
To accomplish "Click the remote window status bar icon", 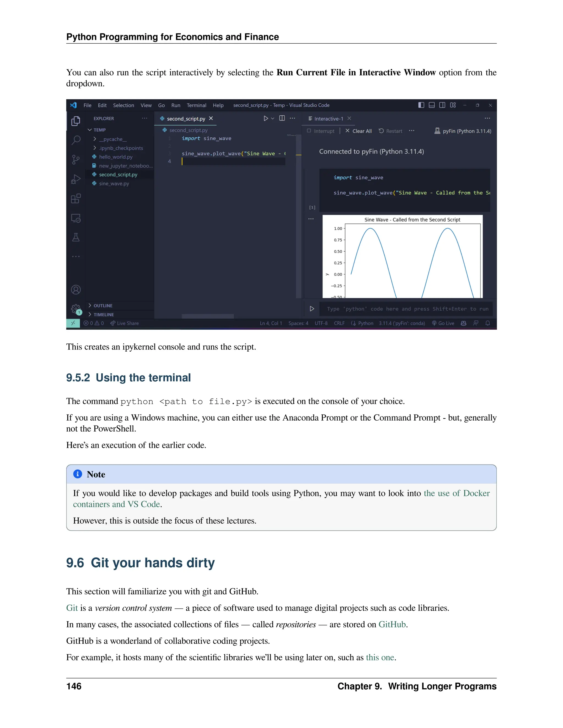I will point(73,323).
